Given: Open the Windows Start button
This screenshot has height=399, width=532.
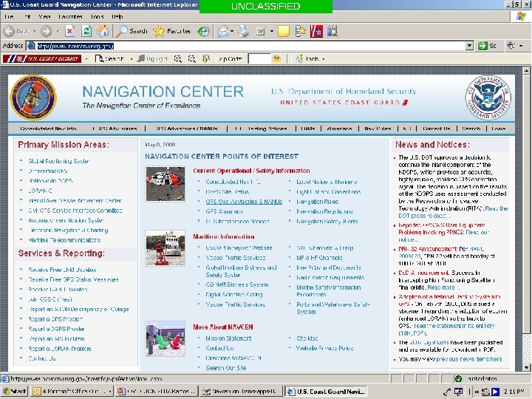Looking at the screenshot, I should coord(14,391).
